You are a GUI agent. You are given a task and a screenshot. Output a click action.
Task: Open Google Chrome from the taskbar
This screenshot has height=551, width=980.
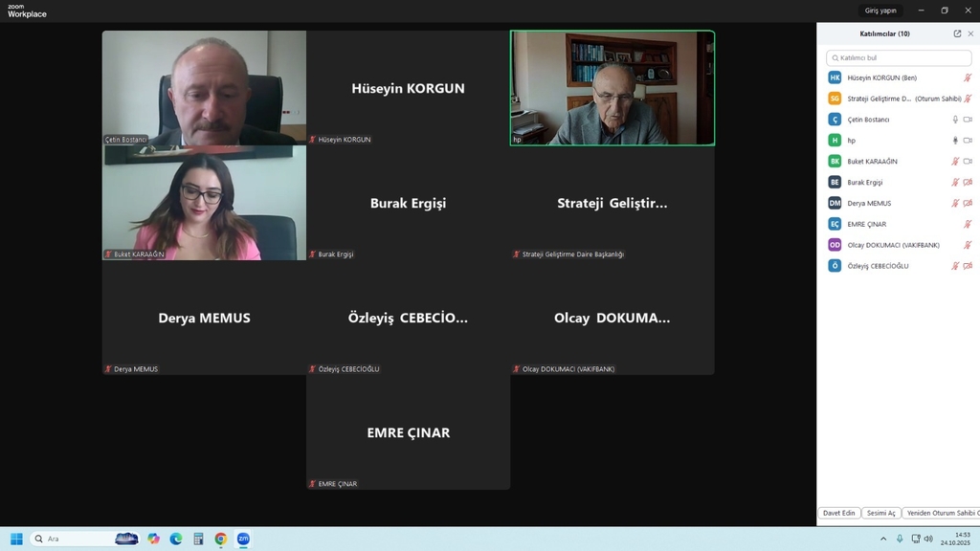click(x=221, y=539)
